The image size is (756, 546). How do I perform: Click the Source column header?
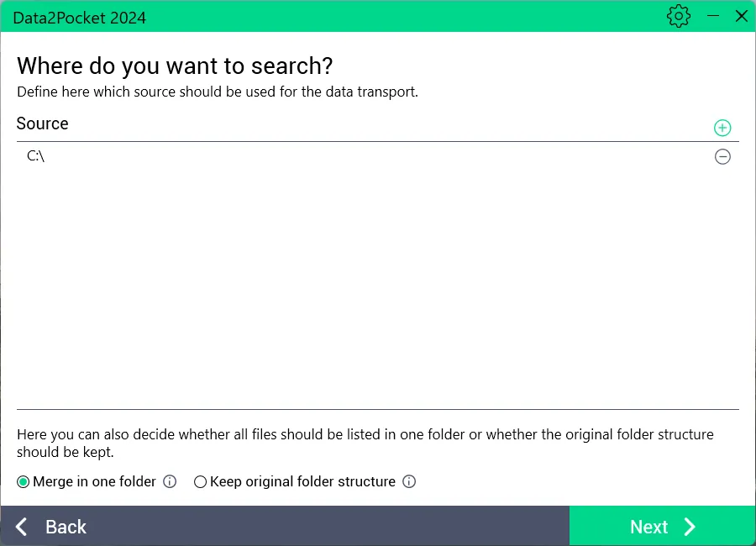click(43, 124)
